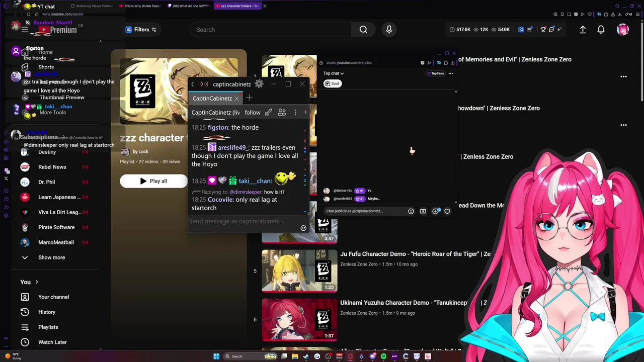644x362 pixels.
Task: Open the more options dots for the second playlist video
Action: click(x=623, y=125)
